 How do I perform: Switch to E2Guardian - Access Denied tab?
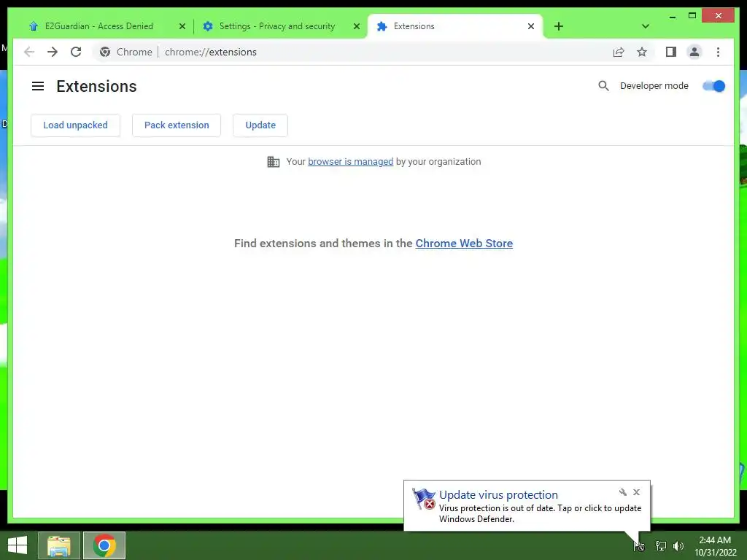(99, 26)
